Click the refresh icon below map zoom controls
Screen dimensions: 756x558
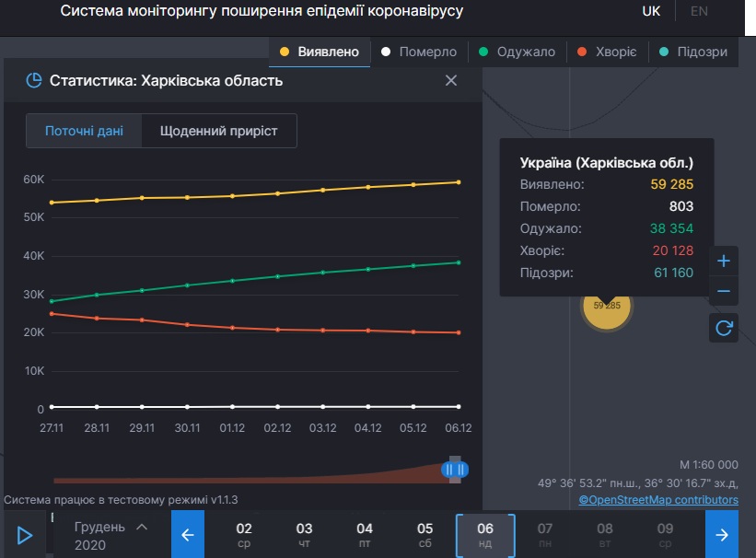(724, 328)
